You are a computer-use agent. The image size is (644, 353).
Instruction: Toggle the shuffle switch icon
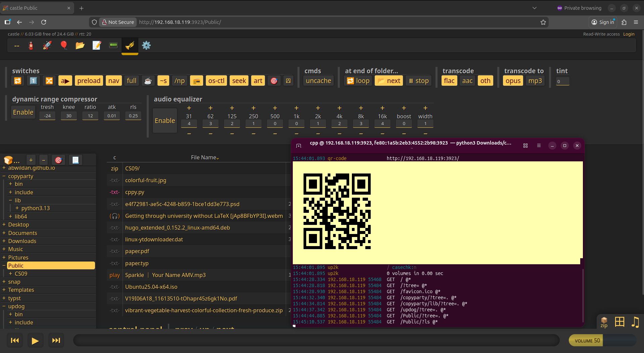(49, 81)
